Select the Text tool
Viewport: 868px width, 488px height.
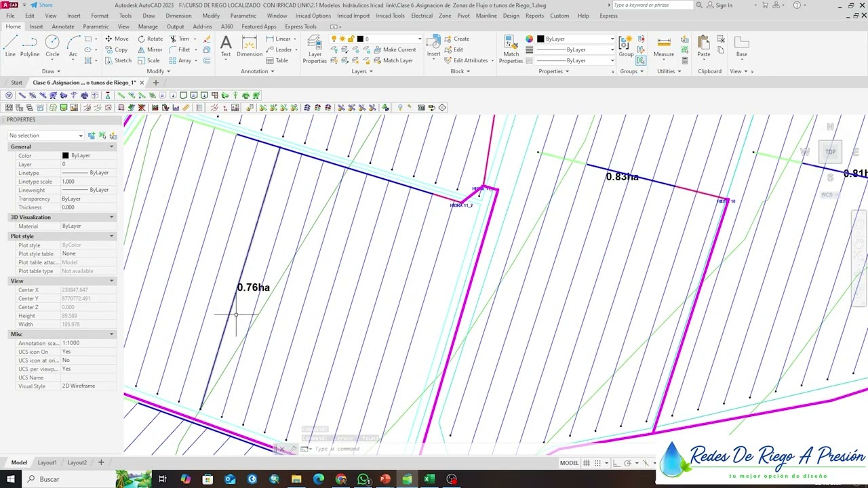226,46
